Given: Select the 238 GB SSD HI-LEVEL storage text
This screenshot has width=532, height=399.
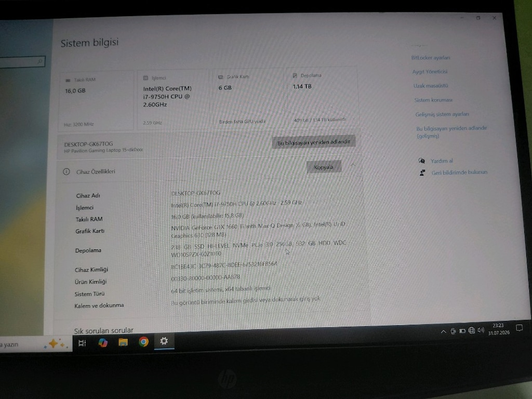Looking at the screenshot, I should [258, 249].
